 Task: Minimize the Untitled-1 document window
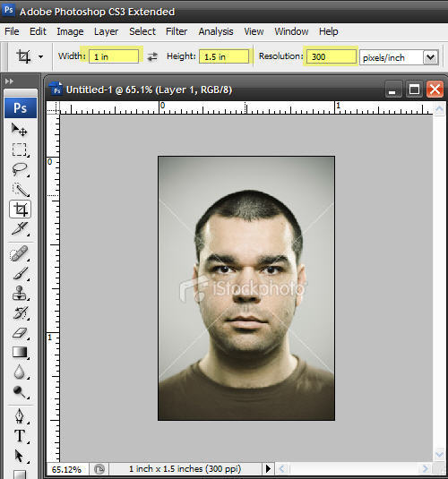click(393, 90)
